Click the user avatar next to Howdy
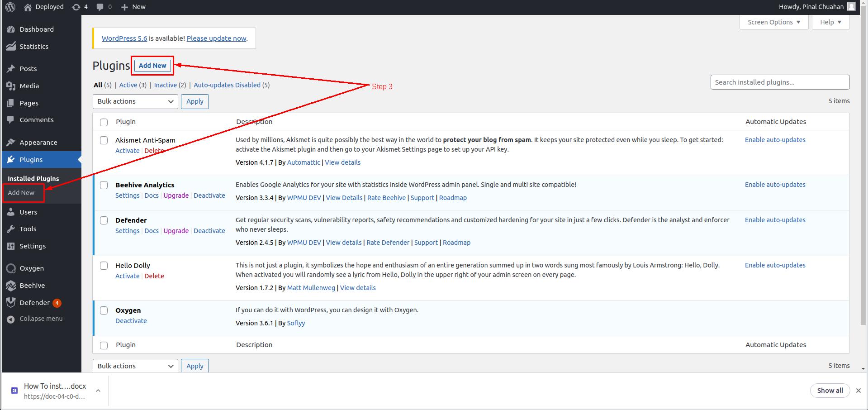Image resolution: width=868 pixels, height=410 pixels. point(851,7)
